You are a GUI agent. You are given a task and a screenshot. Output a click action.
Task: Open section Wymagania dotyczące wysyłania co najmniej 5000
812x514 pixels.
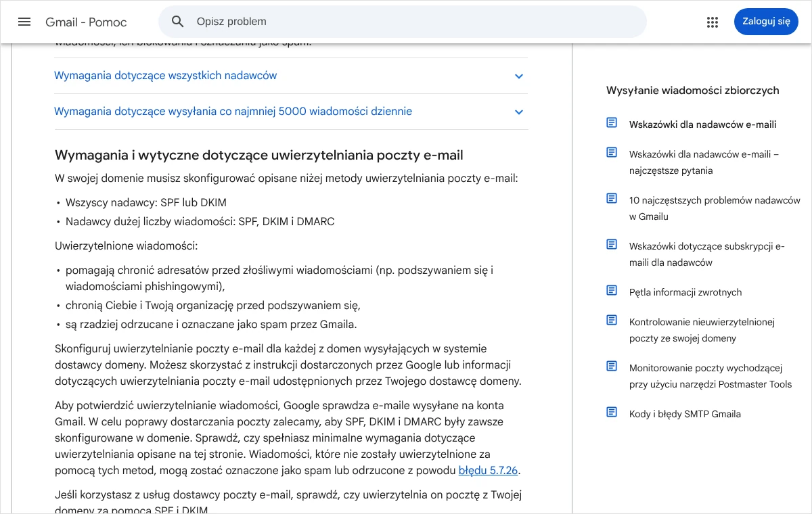[x=291, y=112]
